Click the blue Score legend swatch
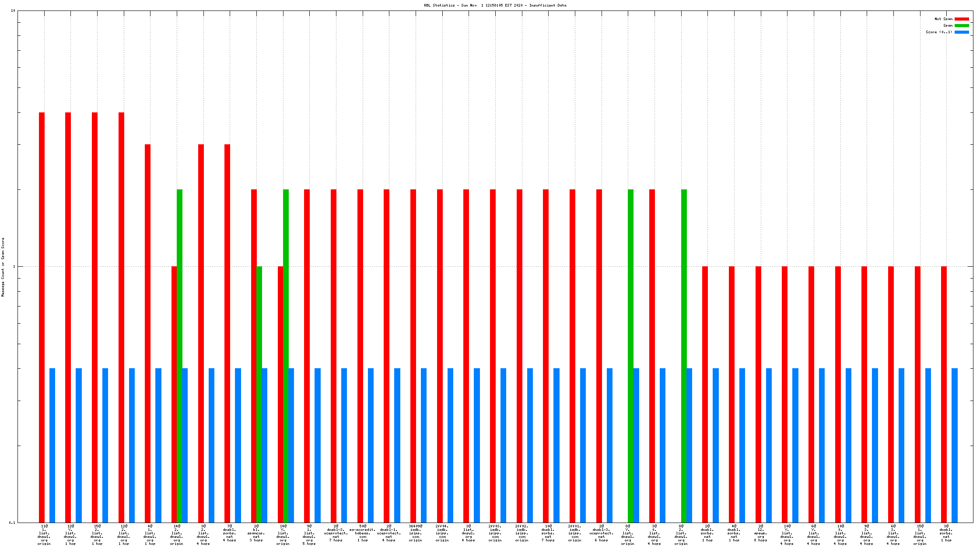This screenshot has height=551, width=980. click(x=962, y=32)
